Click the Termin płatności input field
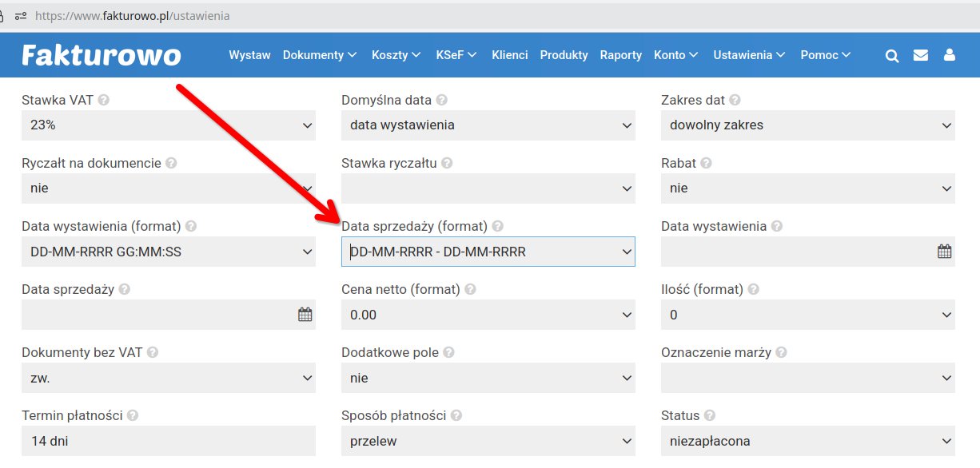The image size is (980, 468). point(169,441)
